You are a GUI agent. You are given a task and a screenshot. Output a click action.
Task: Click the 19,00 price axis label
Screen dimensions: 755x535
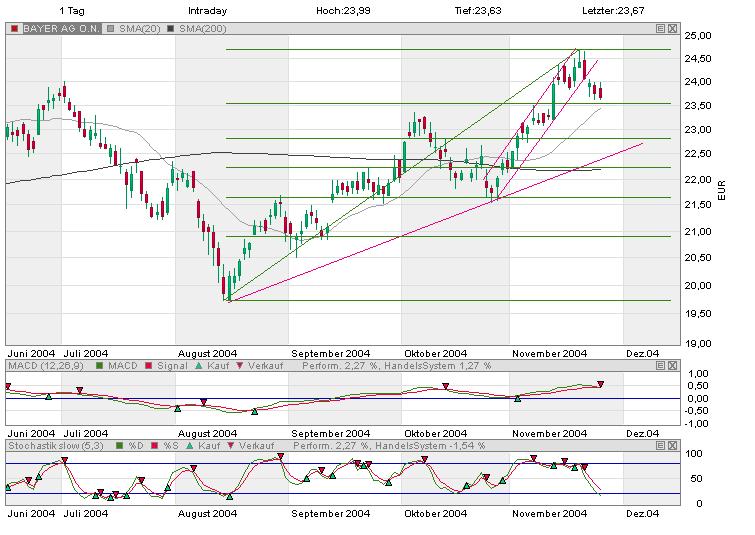(x=698, y=343)
